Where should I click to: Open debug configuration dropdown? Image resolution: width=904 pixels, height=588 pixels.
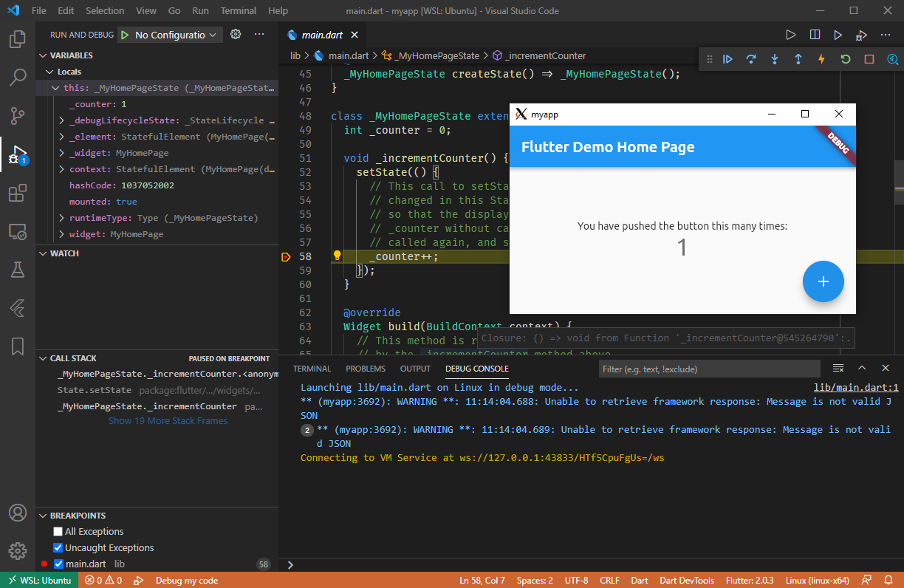[176, 35]
